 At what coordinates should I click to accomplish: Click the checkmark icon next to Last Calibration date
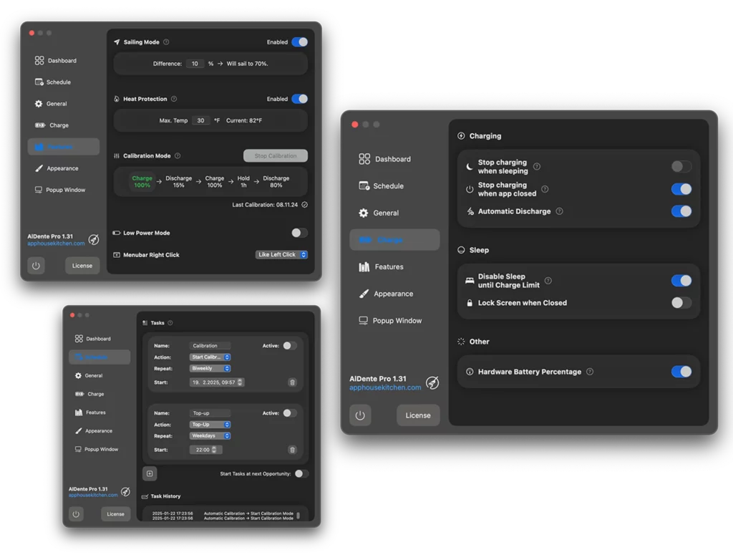tap(304, 205)
